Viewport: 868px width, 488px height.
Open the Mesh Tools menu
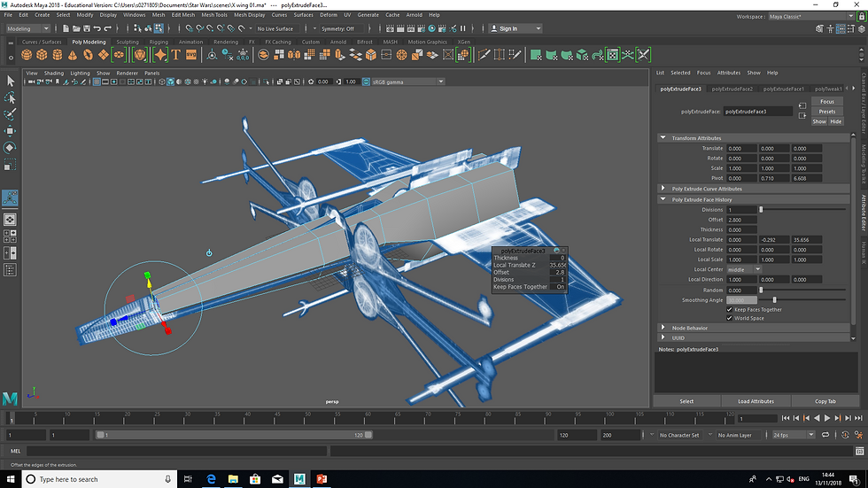(x=213, y=15)
